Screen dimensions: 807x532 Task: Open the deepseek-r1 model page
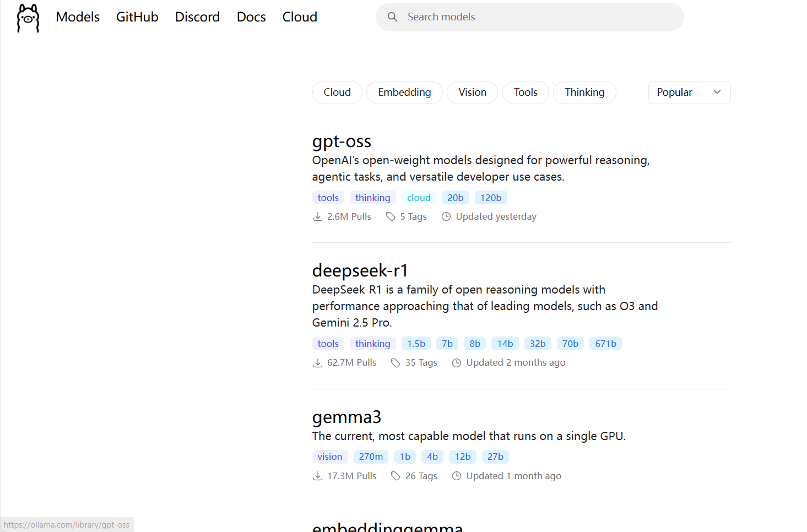point(360,270)
